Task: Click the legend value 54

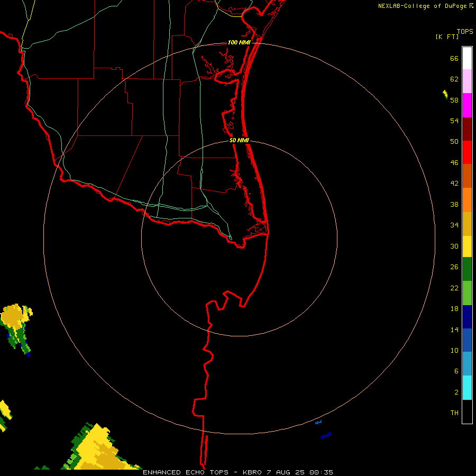Action: 454,121
